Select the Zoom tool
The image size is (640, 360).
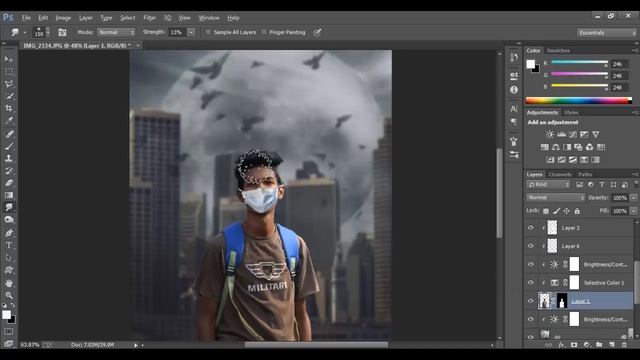pyautogui.click(x=9, y=295)
